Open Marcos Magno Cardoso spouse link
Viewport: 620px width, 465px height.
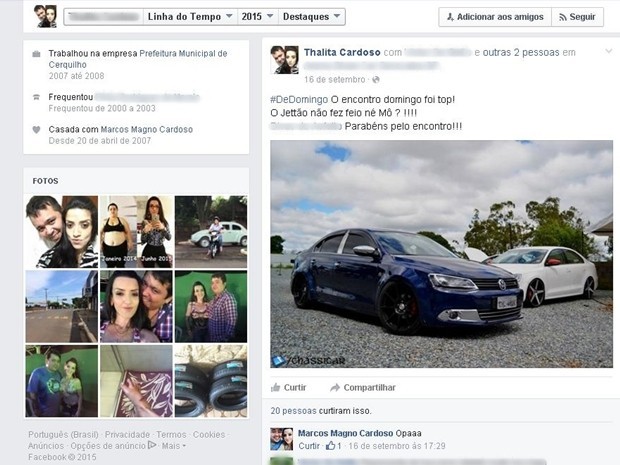pos(147,129)
